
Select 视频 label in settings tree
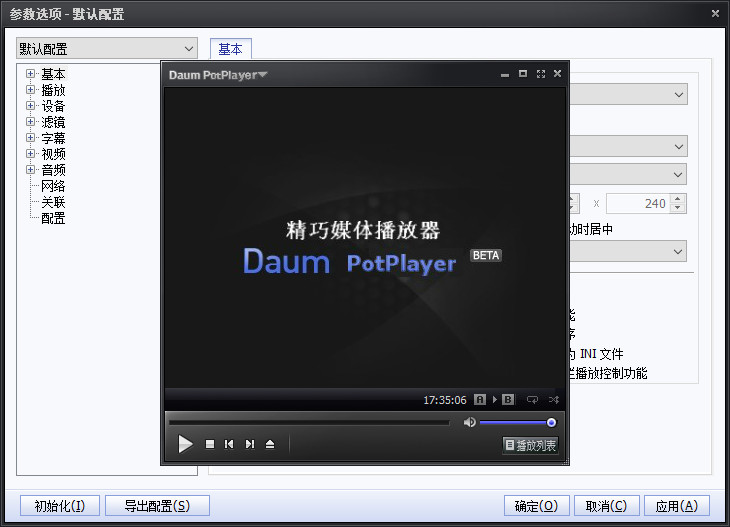(x=53, y=154)
